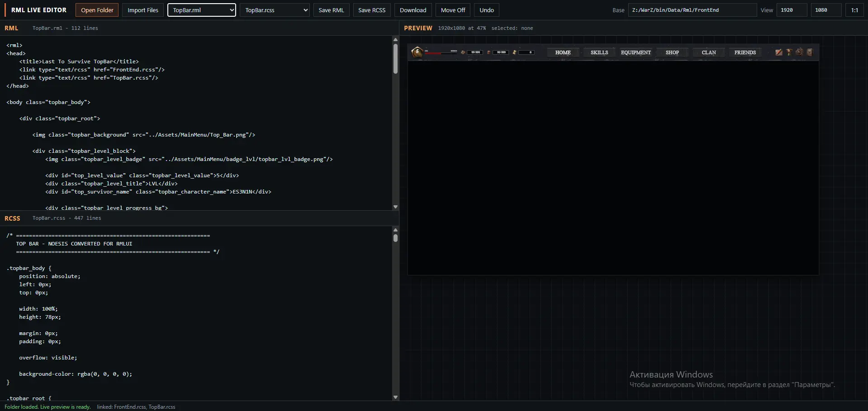Click the first currency icon beside 99 999
The width and height of the screenshot is (868, 411).
[463, 52]
